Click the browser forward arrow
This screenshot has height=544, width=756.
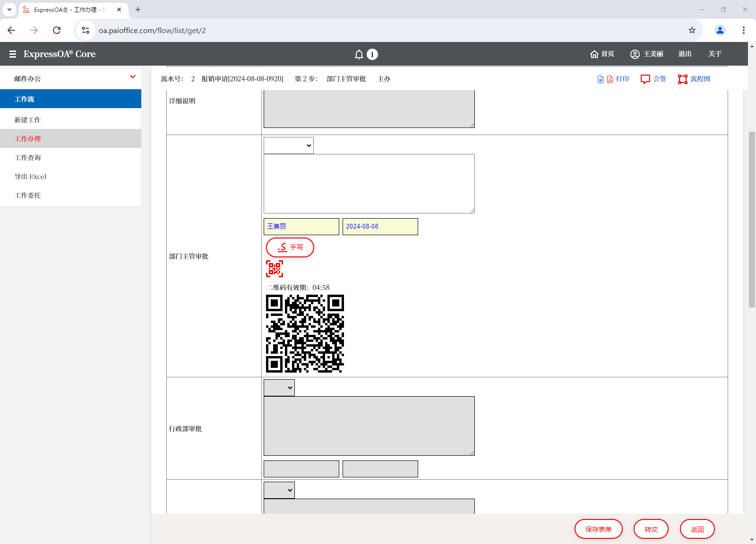pos(34,30)
